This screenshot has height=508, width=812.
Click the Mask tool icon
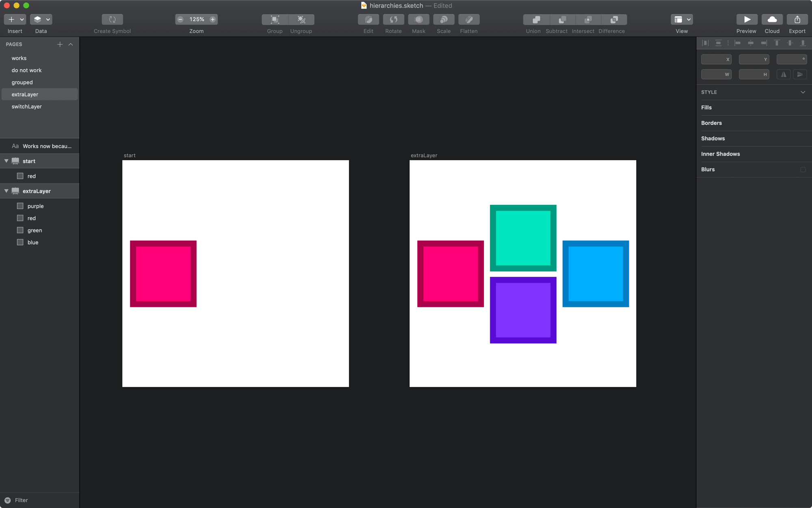click(419, 20)
